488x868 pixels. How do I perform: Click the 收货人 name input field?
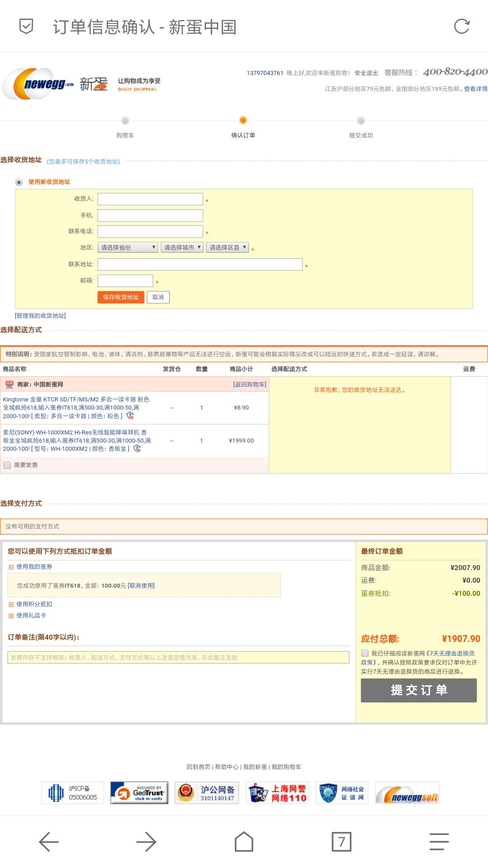150,199
